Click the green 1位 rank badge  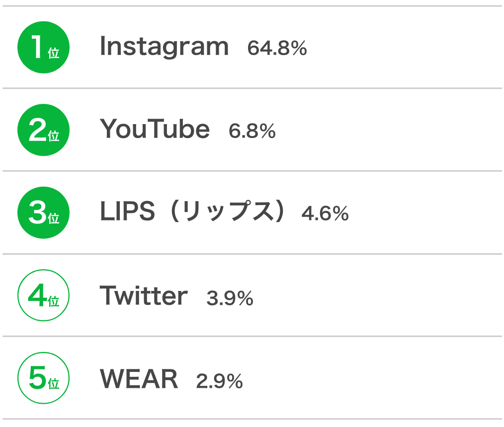click(x=43, y=47)
